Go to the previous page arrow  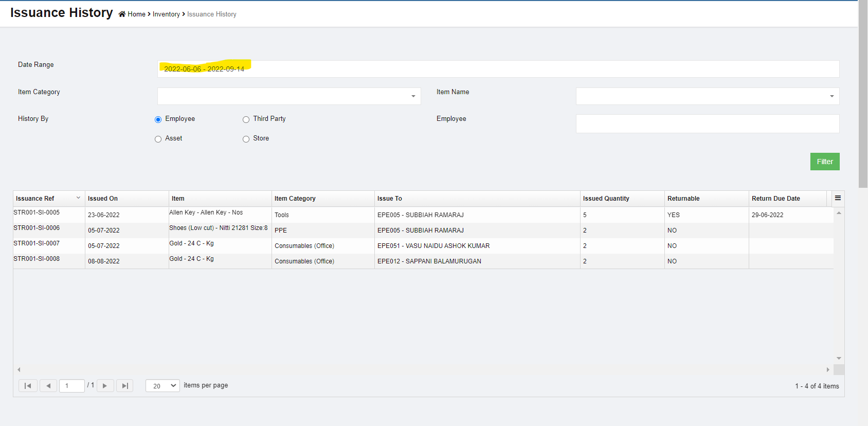coord(48,386)
